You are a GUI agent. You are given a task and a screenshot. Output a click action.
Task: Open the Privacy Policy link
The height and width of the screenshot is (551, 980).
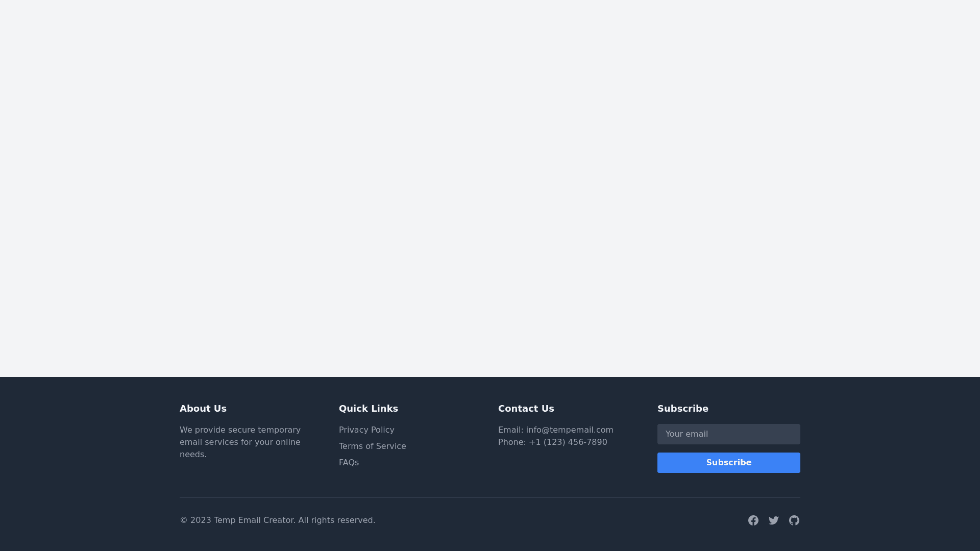[366, 430]
